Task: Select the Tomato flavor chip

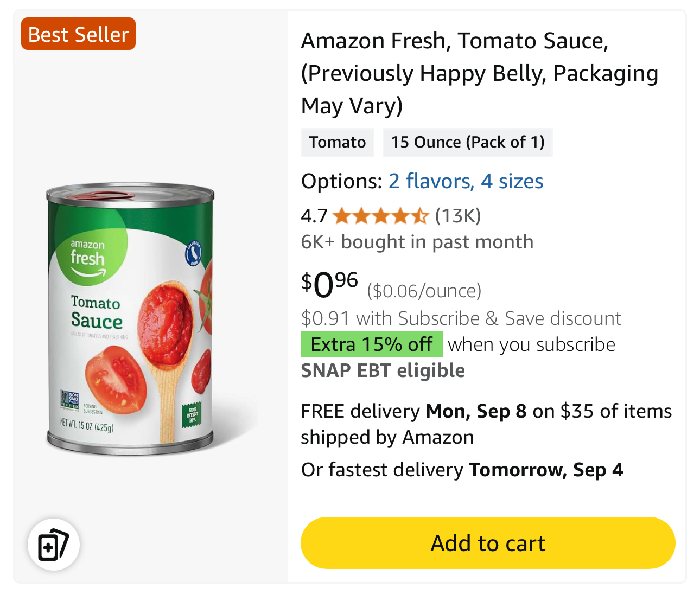Action: coord(337,142)
